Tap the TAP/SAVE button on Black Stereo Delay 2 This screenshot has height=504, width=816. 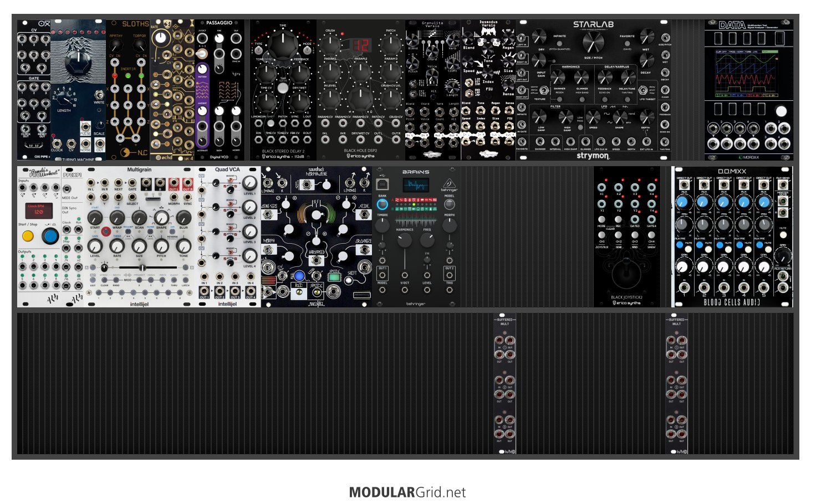[283, 88]
